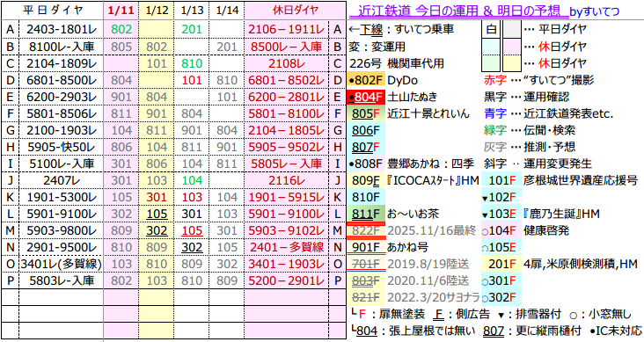This screenshot has height=342, width=644.
Task: Click the 赤字 "すいてつ"撮影 legend line
Action: tap(538, 80)
